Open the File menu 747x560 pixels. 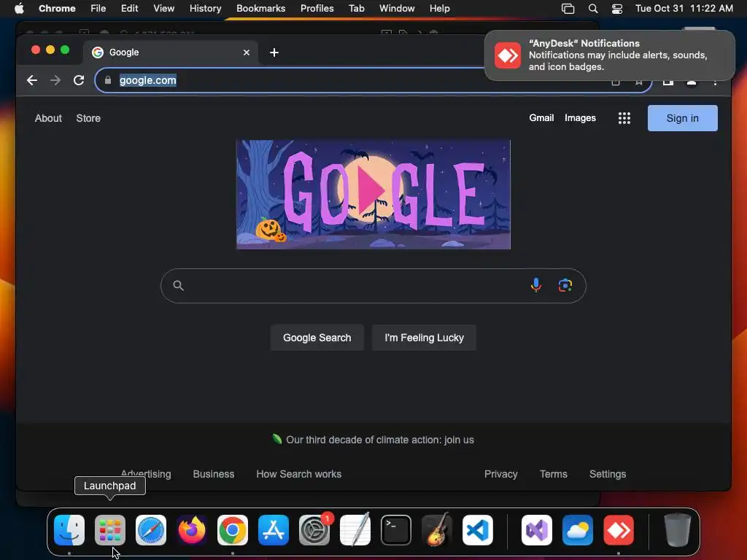click(x=98, y=8)
